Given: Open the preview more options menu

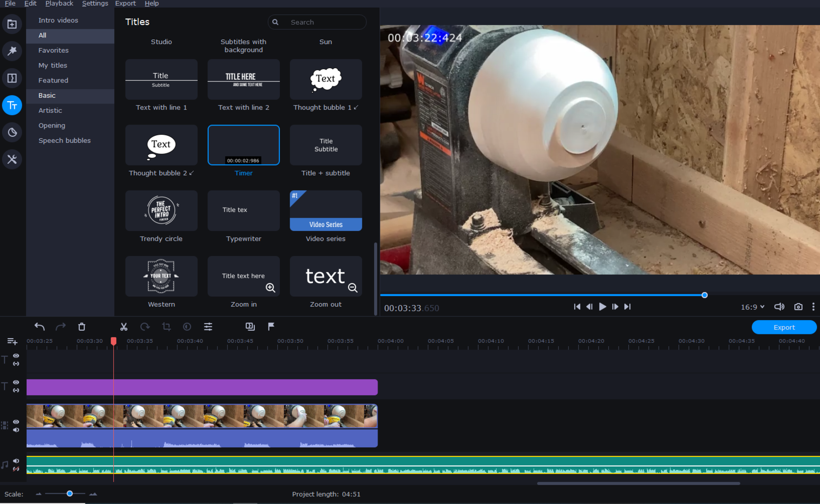Looking at the screenshot, I should coord(813,307).
